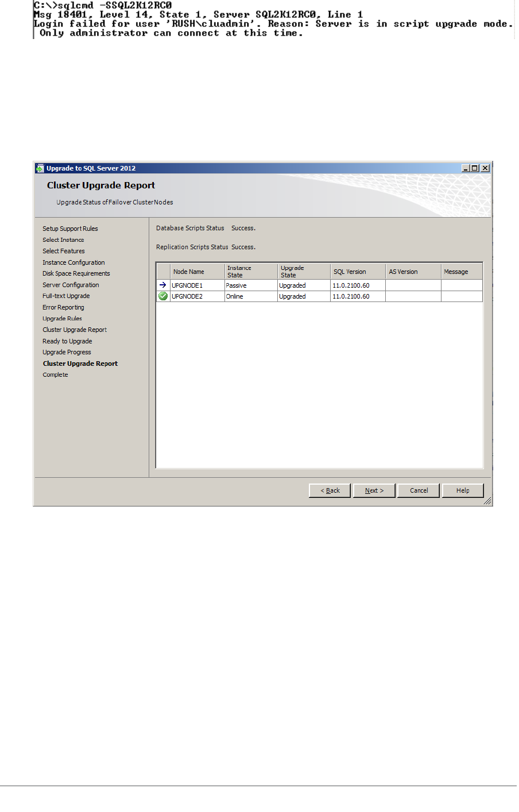Close the Upgrade to SQL Server 2012 window
Viewport: 519px width, 812px height.
tap(485, 168)
